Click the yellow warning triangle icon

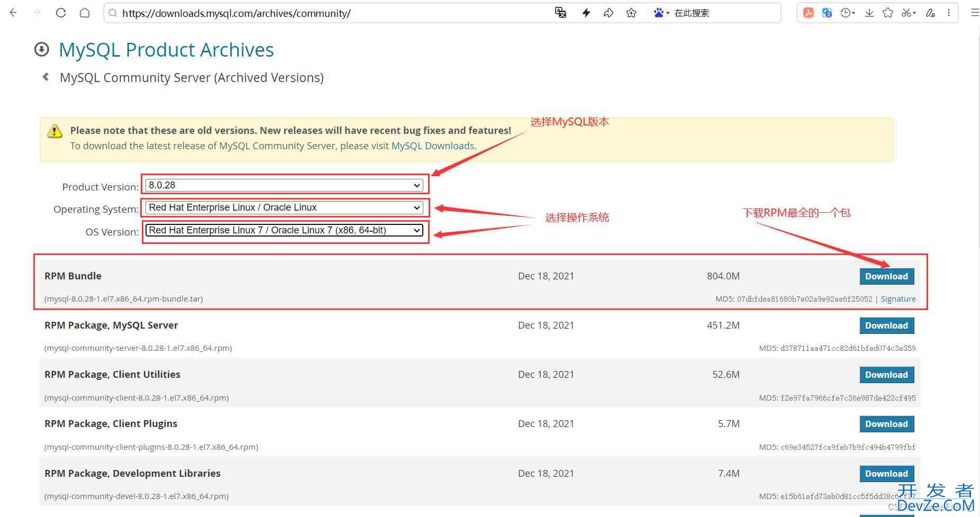[55, 131]
